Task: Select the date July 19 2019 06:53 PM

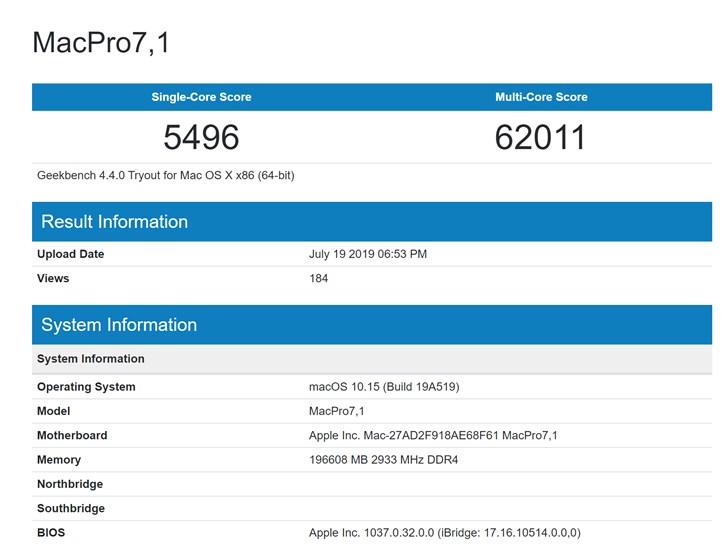Action: point(368,254)
